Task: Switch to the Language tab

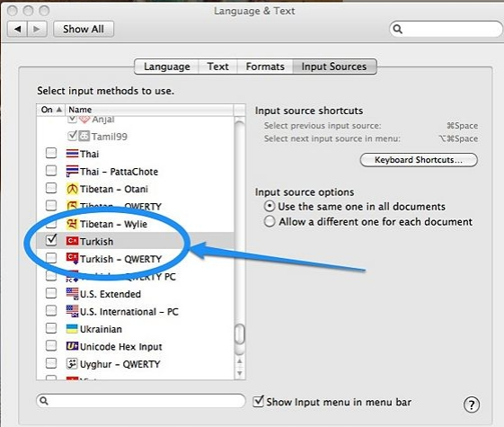Action: pyautogui.click(x=167, y=67)
